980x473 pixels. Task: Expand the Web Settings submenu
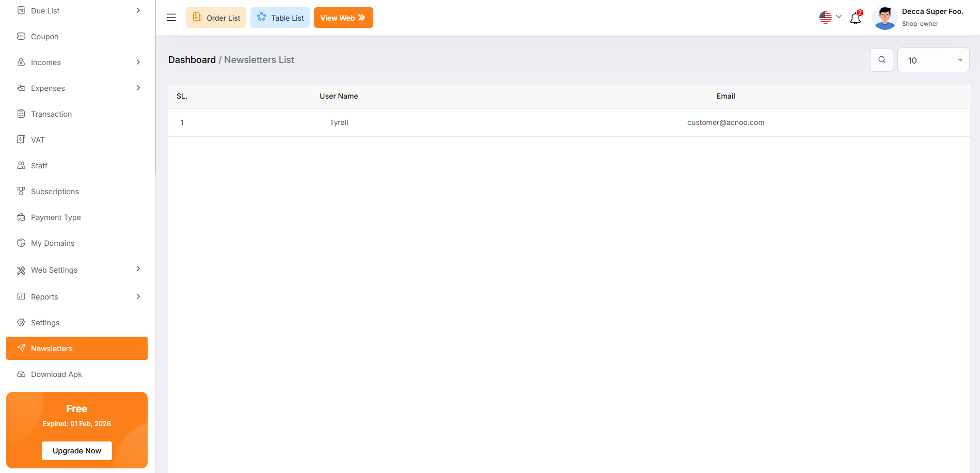[x=138, y=269]
